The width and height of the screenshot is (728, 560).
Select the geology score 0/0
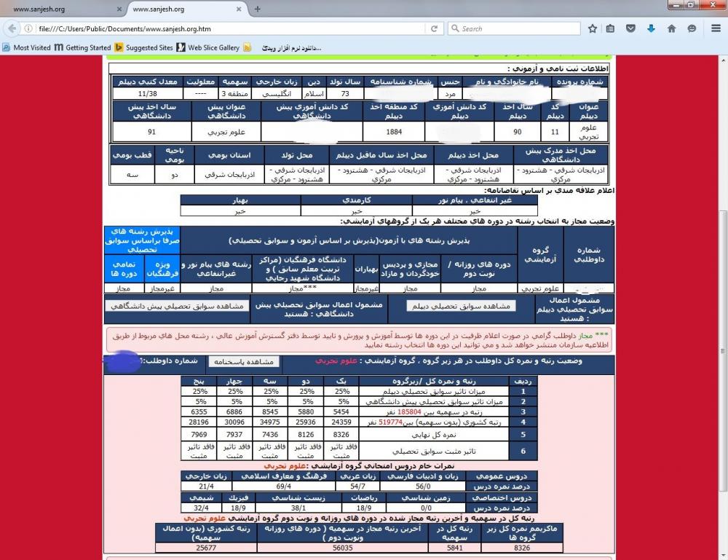click(426, 508)
